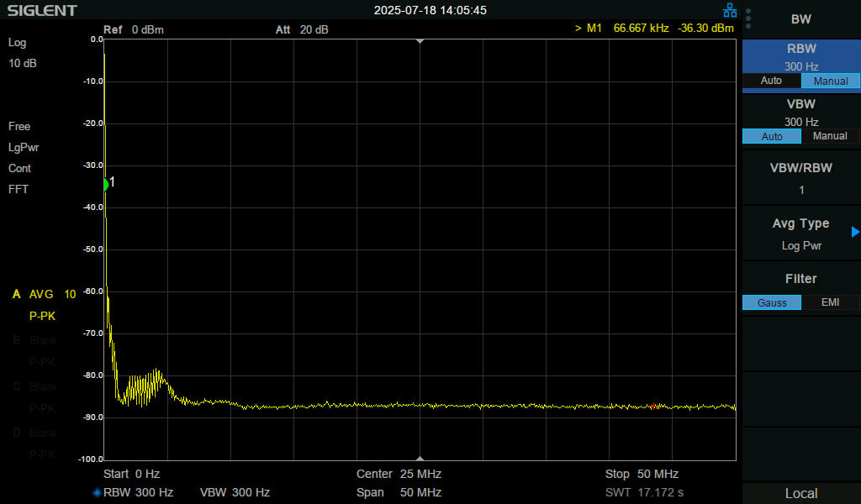Click the LgPwr average label
Image resolution: width=861 pixels, height=504 pixels.
point(24,148)
